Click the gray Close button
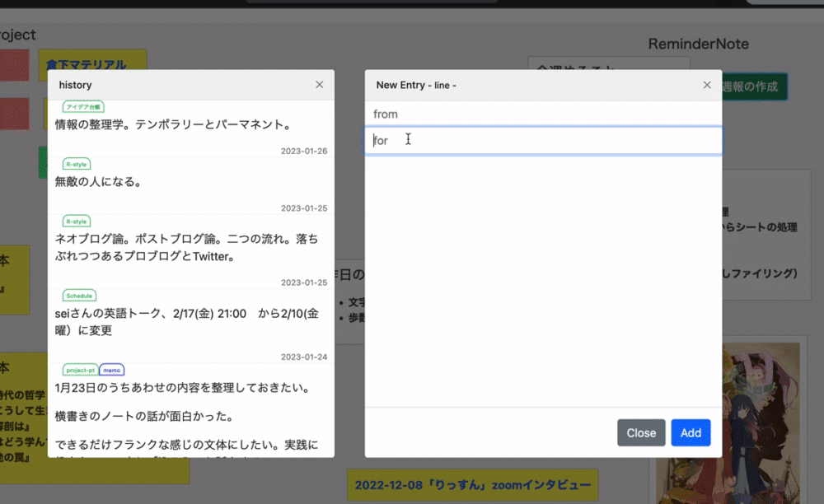 click(x=641, y=432)
